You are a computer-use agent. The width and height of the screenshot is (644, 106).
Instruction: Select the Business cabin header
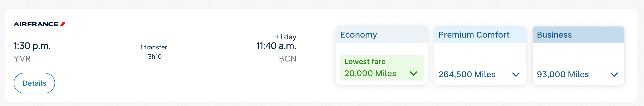point(554,35)
